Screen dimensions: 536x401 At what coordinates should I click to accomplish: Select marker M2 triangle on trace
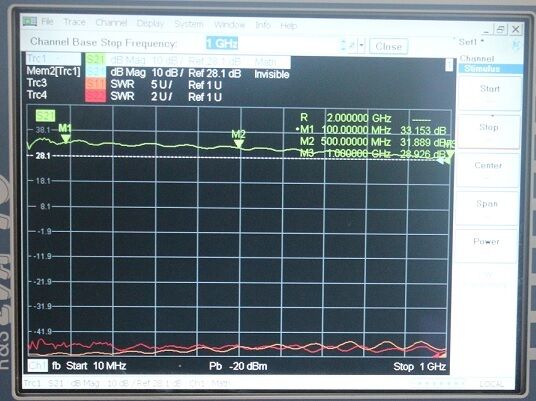[x=239, y=144]
